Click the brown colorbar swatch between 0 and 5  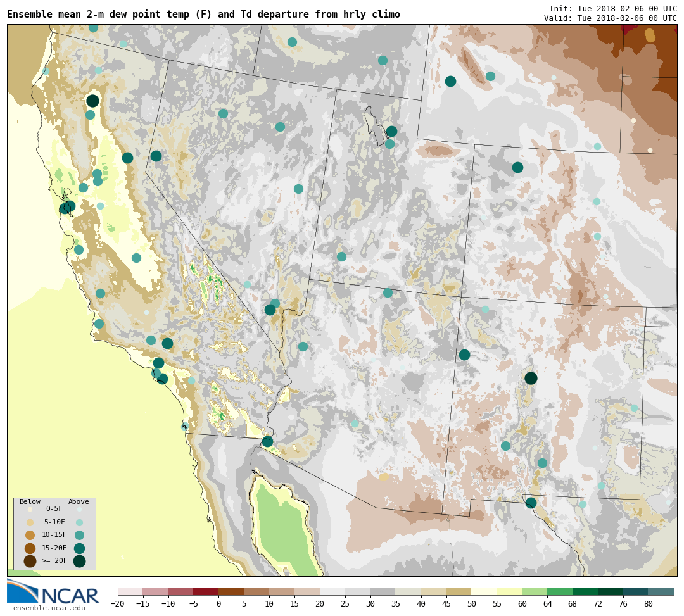tap(231, 591)
